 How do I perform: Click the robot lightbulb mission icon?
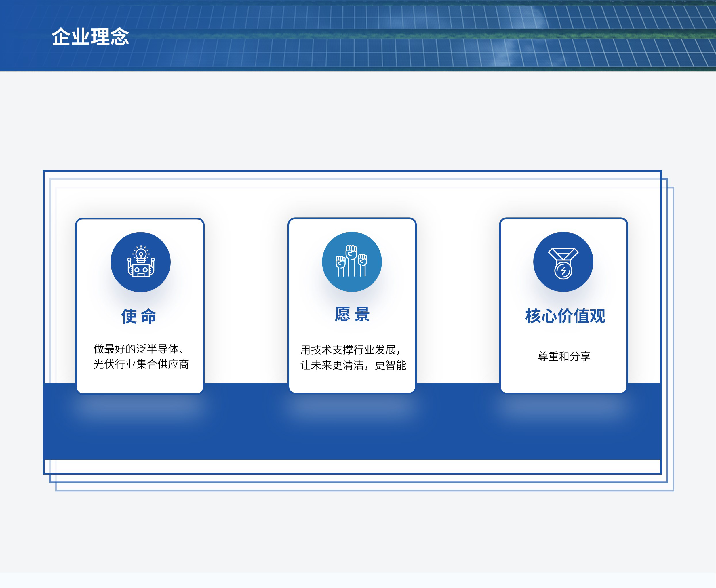[x=140, y=262]
